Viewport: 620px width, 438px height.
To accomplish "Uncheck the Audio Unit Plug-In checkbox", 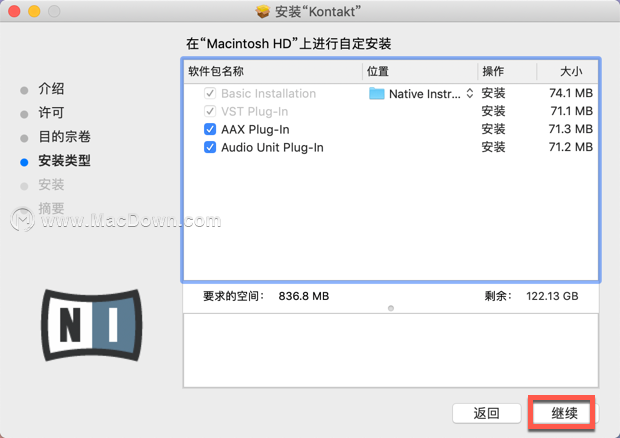I will coord(210,147).
